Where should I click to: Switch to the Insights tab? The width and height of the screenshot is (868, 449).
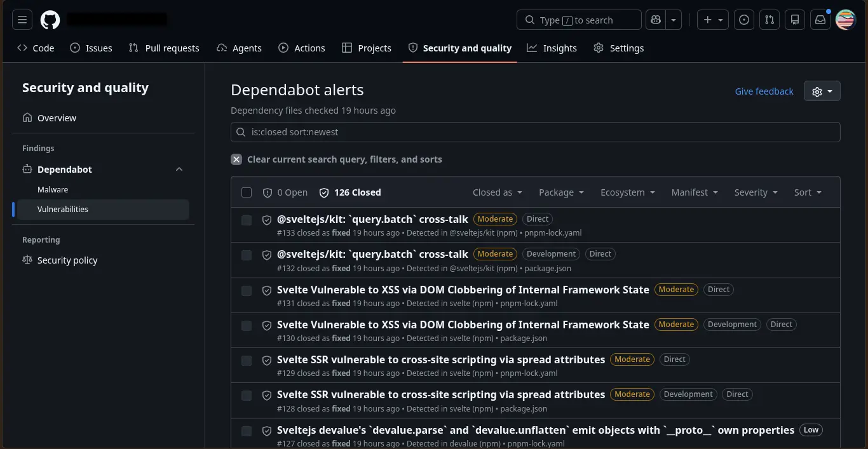pos(552,48)
